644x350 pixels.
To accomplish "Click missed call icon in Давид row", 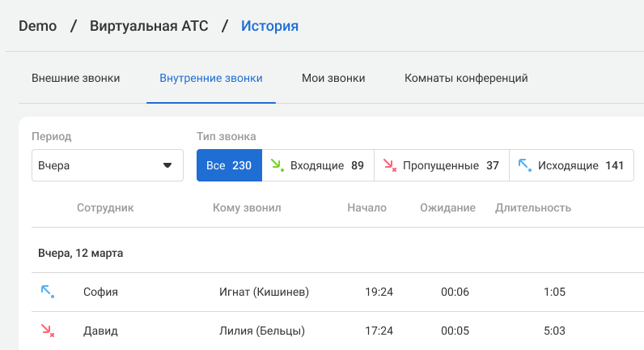I will [x=48, y=331].
